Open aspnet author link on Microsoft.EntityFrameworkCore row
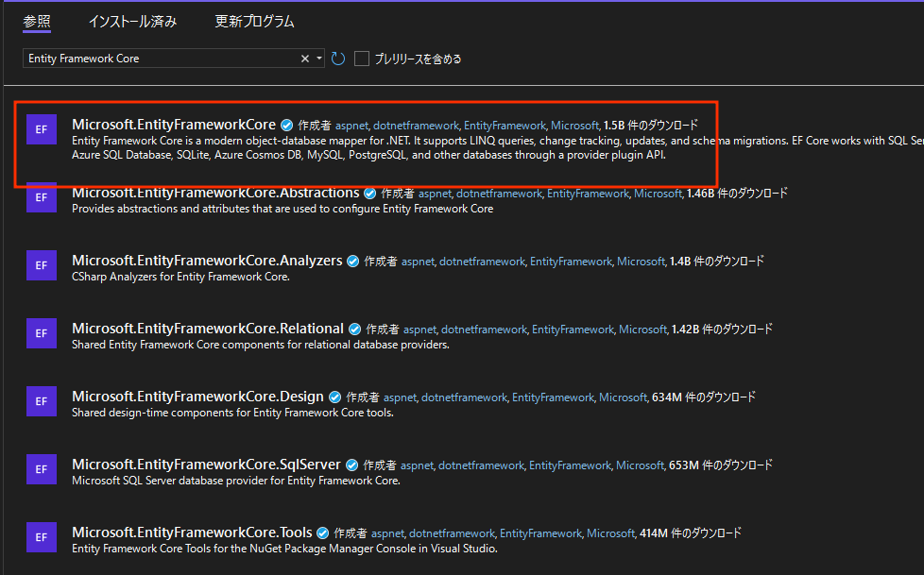924x575 pixels. 351,126
